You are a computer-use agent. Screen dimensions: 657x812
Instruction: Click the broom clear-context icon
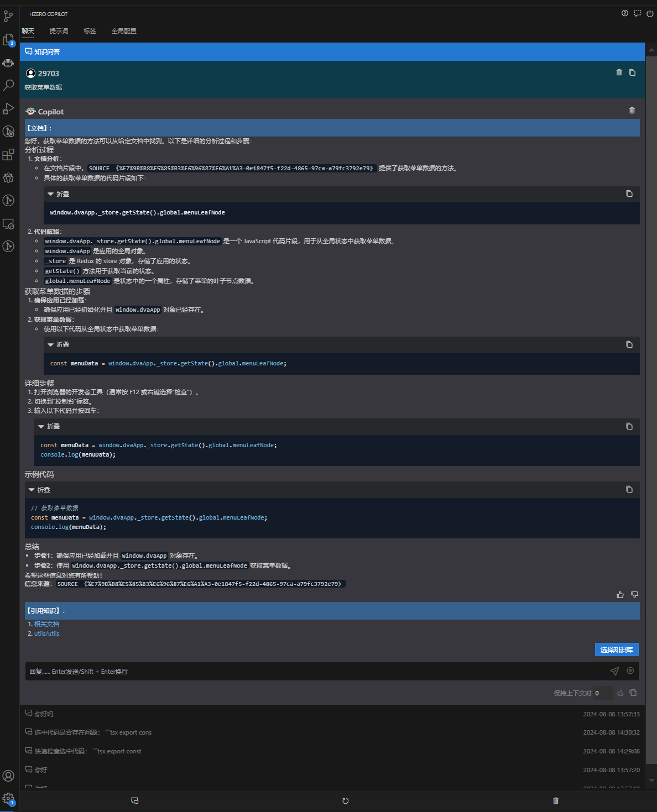coord(620,693)
